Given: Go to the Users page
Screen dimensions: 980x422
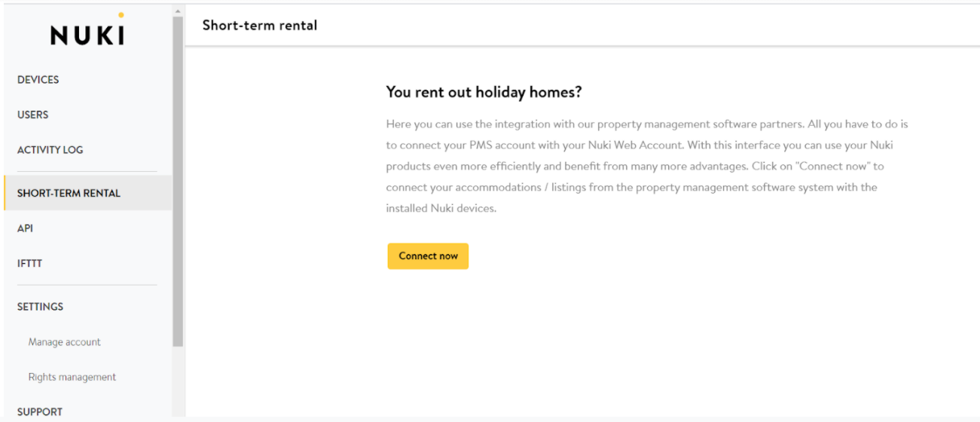Looking at the screenshot, I should point(32,115).
